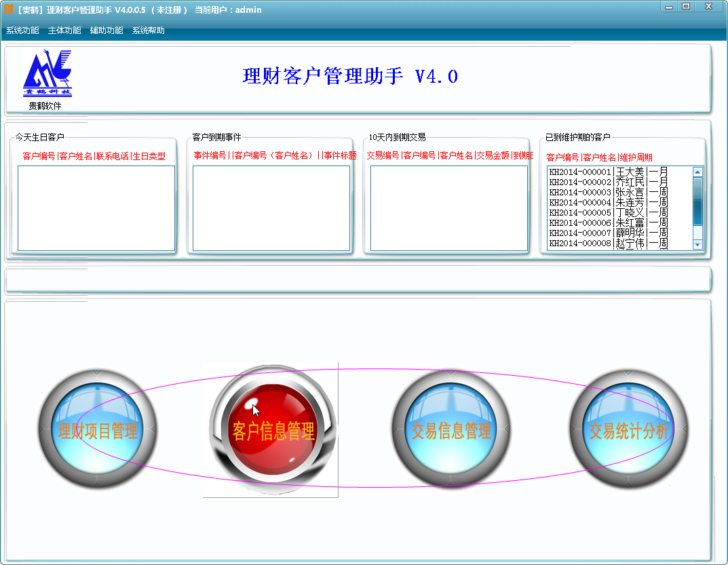Click the 理财客户管理助手 V4.0 title text
Screen dimensions: 728x565
click(x=351, y=76)
